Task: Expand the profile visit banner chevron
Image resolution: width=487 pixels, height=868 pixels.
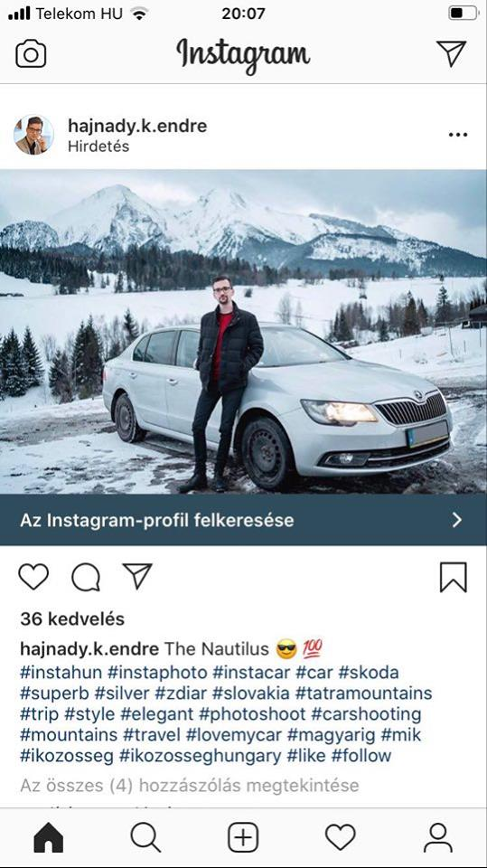Action: pyautogui.click(x=456, y=520)
